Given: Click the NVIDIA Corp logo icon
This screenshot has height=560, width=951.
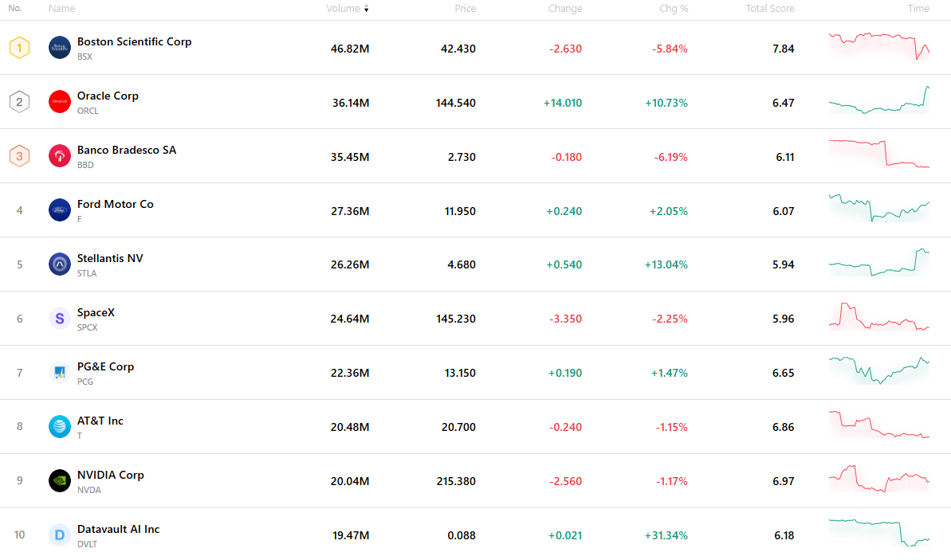Looking at the screenshot, I should pyautogui.click(x=60, y=480).
